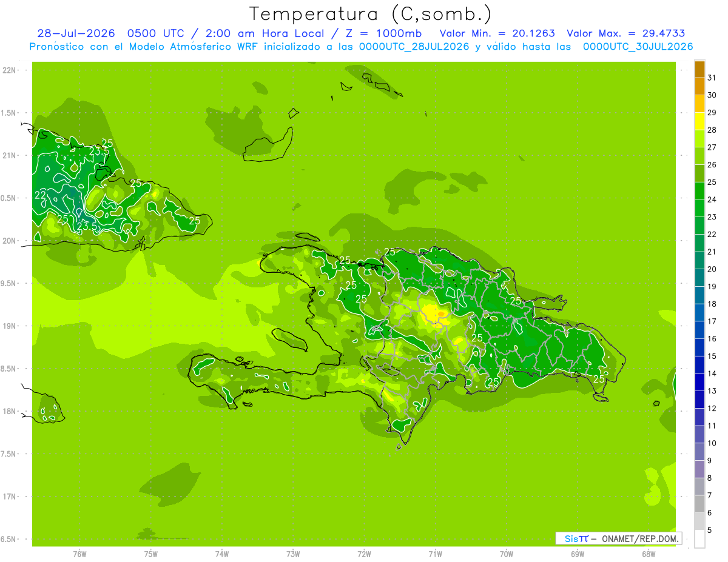The height and width of the screenshot is (562, 728).
Task: Click the '22' contour label over Cuba
Action: pos(41,195)
